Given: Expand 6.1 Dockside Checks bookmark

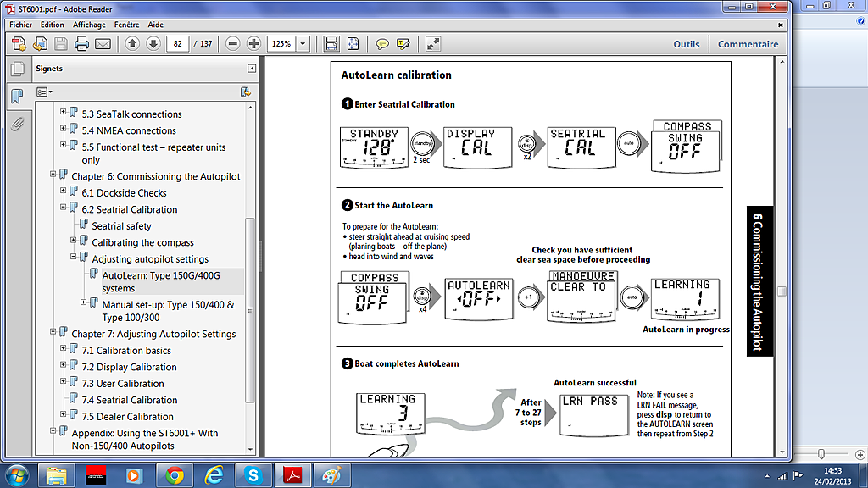Looking at the screenshot, I should (63, 191).
